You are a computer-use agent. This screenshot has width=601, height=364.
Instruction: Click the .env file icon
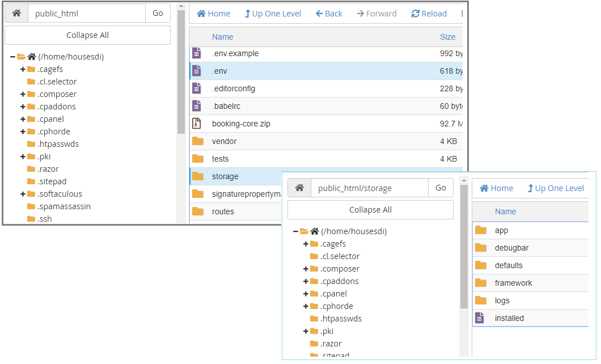click(197, 71)
